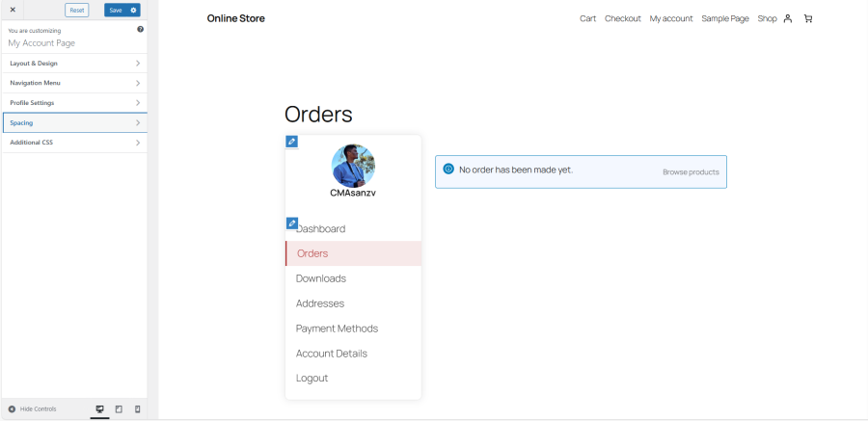Open Downloads in account menu
This screenshot has height=421, width=868.
click(x=321, y=278)
